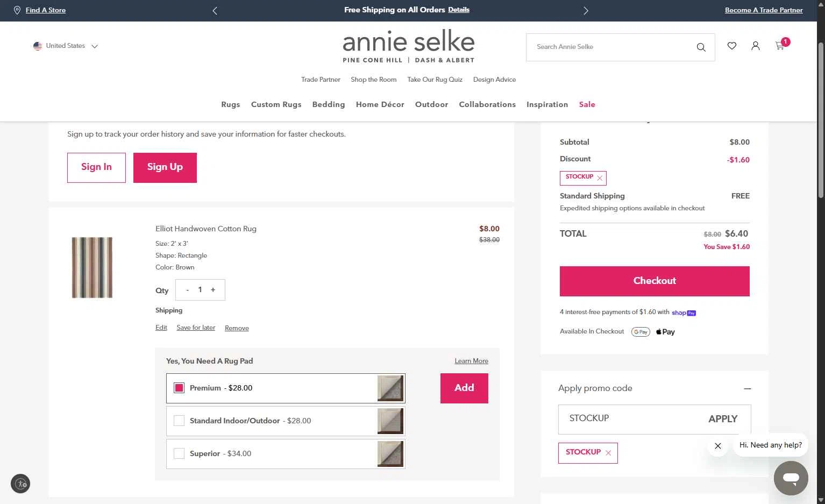Image resolution: width=825 pixels, height=504 pixels.
Task: Click the Apple Pay icon
Action: pos(665,332)
